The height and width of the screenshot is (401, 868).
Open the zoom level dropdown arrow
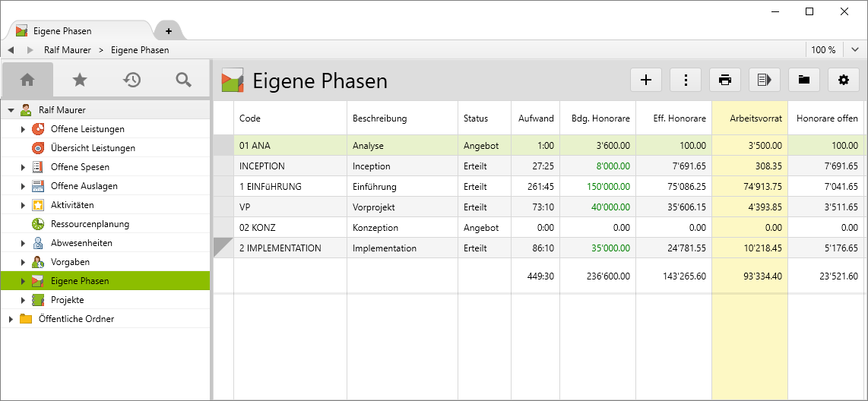pyautogui.click(x=855, y=50)
